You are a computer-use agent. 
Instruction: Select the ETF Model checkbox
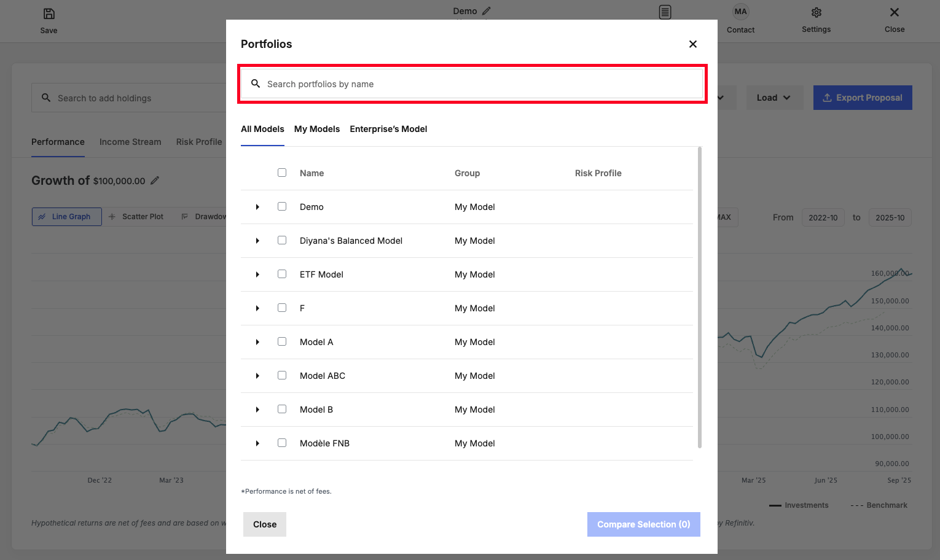point(282,274)
